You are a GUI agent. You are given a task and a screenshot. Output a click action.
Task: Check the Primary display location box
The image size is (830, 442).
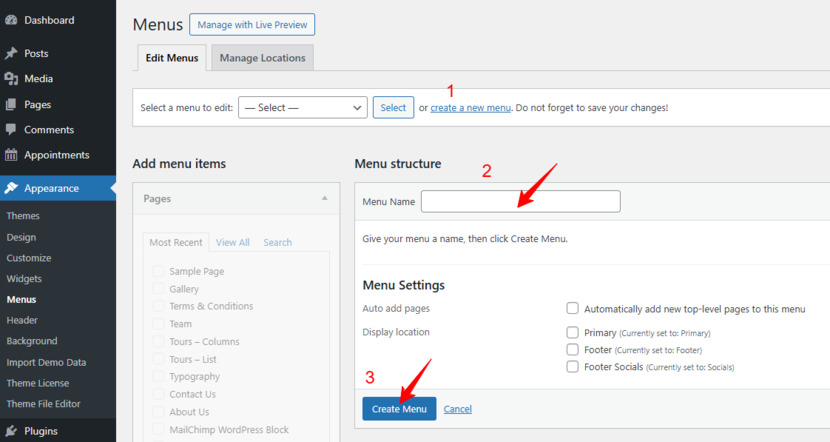(x=572, y=332)
